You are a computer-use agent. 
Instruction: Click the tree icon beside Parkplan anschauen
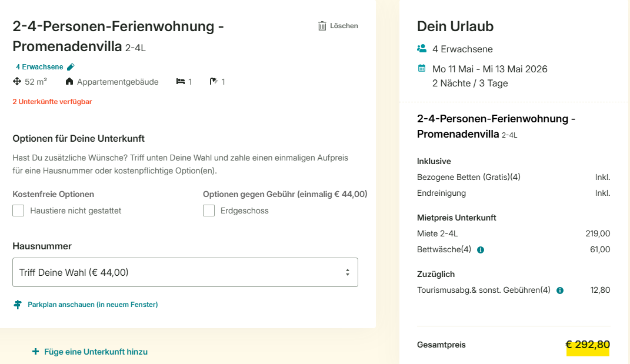tap(17, 305)
